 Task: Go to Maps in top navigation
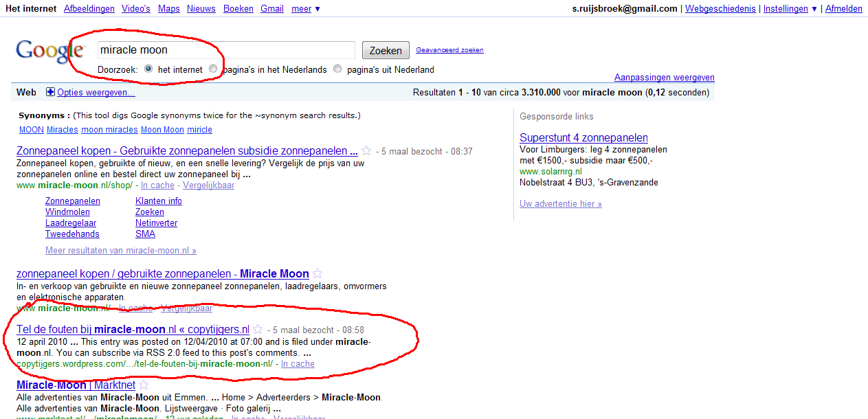click(x=168, y=9)
